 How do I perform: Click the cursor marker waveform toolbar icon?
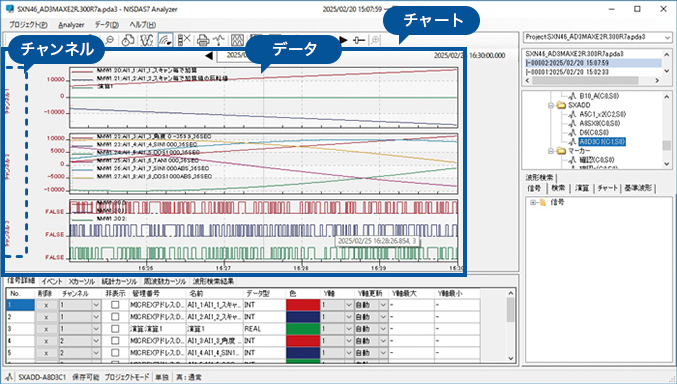(x=219, y=40)
